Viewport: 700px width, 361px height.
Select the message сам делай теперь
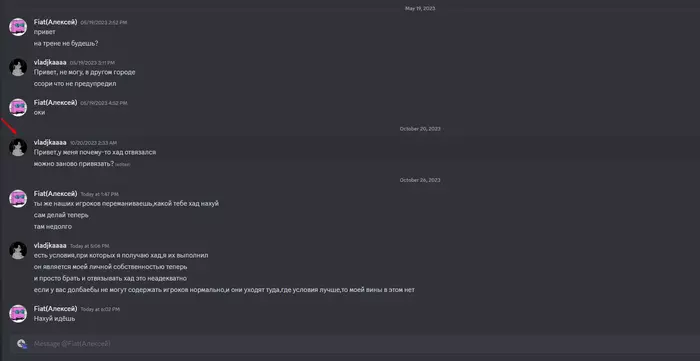tap(61, 215)
